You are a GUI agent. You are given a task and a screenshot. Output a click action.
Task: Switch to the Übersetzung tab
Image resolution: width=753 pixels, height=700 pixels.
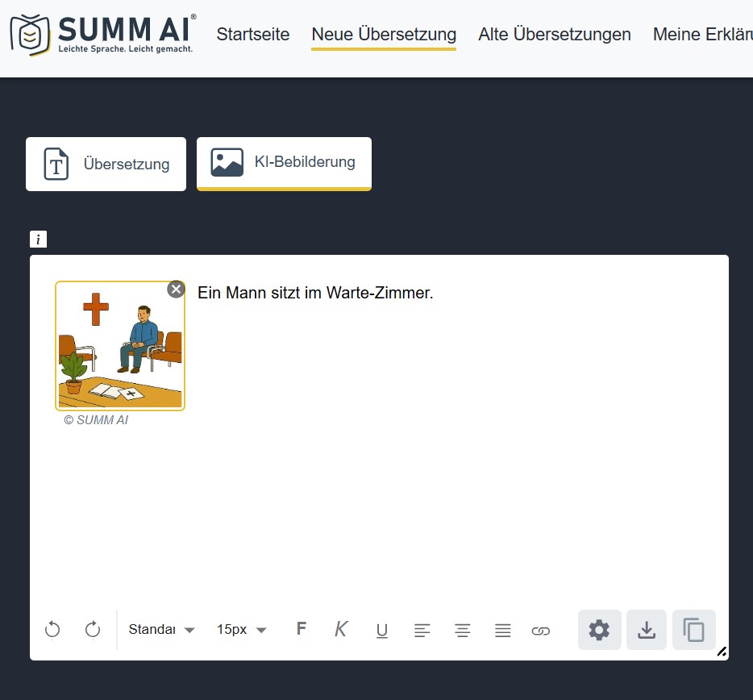pos(106,164)
